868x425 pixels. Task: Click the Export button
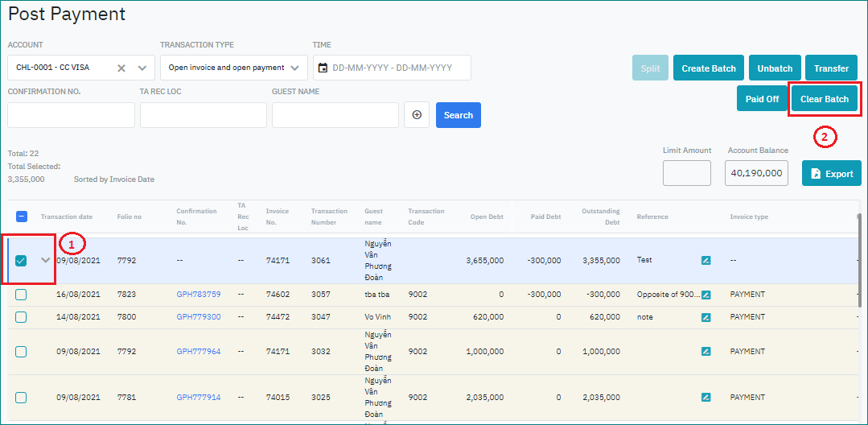(831, 174)
